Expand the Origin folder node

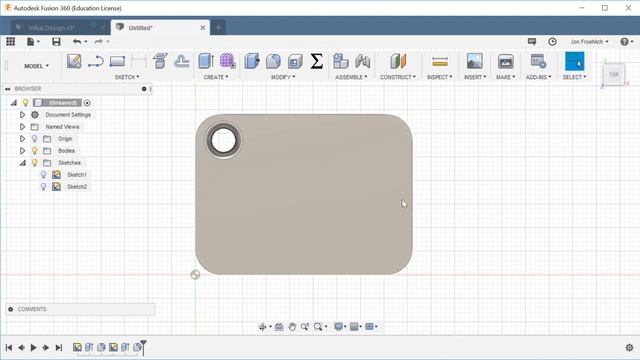point(22,139)
